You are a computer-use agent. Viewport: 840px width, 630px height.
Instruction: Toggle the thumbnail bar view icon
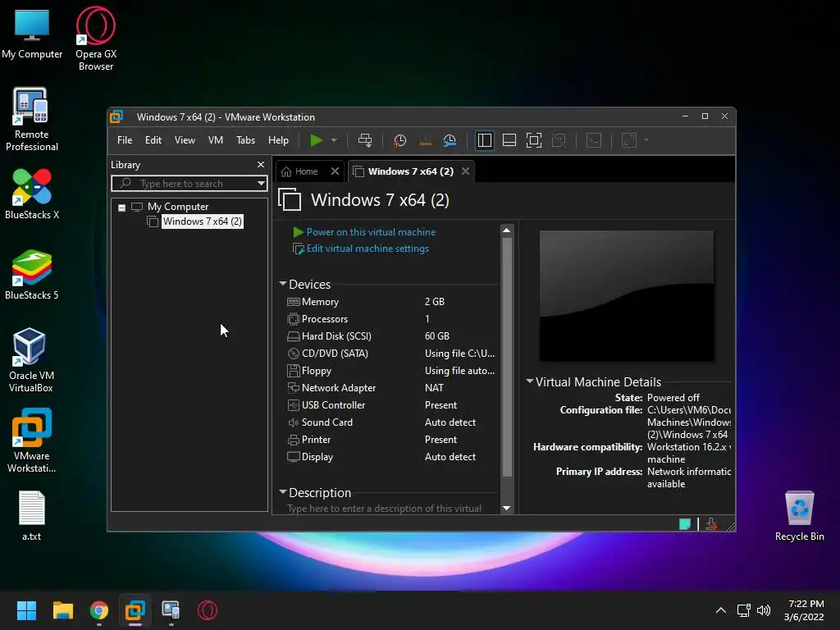click(509, 140)
